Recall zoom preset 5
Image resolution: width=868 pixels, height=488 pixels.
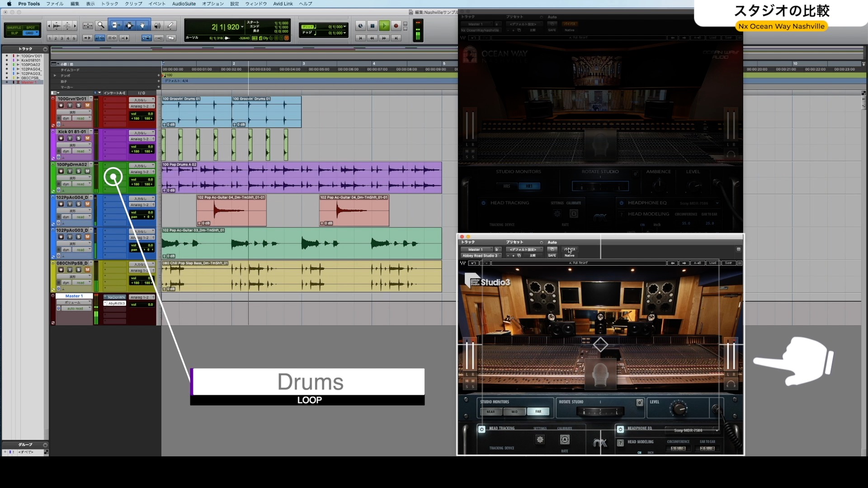pyautogui.click(x=74, y=38)
